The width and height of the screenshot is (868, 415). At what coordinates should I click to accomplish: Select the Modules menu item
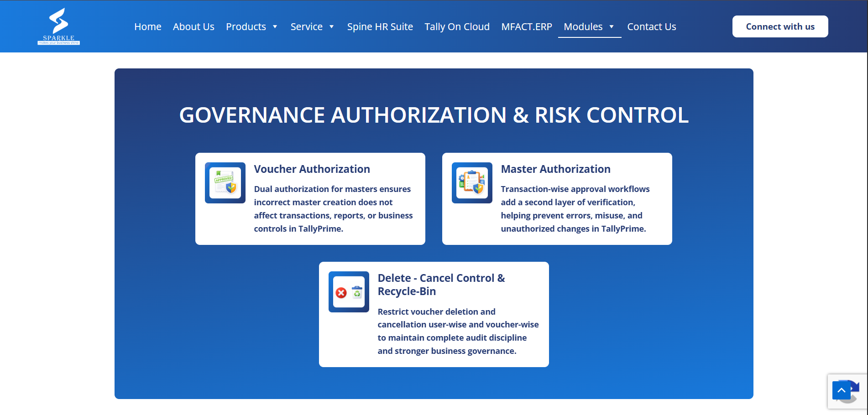583,26
